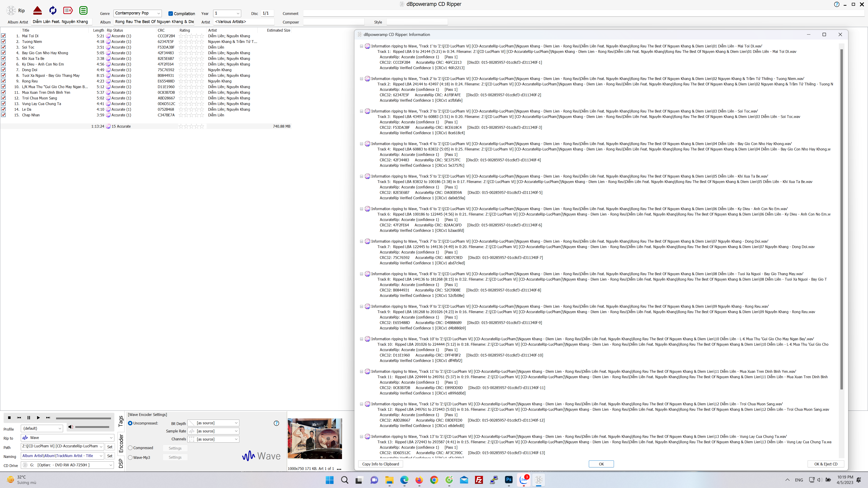Viewport: 868px width, 488px height.
Task: Open Photoshop from taskbar
Action: (509, 480)
